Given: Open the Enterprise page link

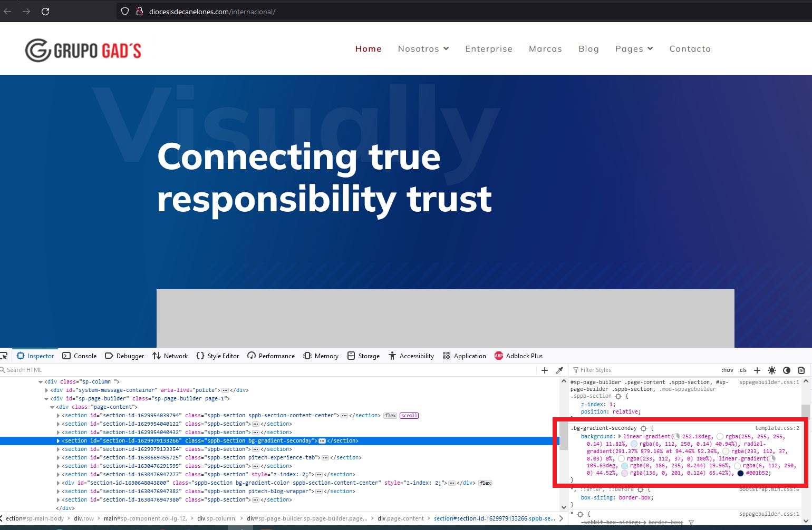Looking at the screenshot, I should (489, 48).
